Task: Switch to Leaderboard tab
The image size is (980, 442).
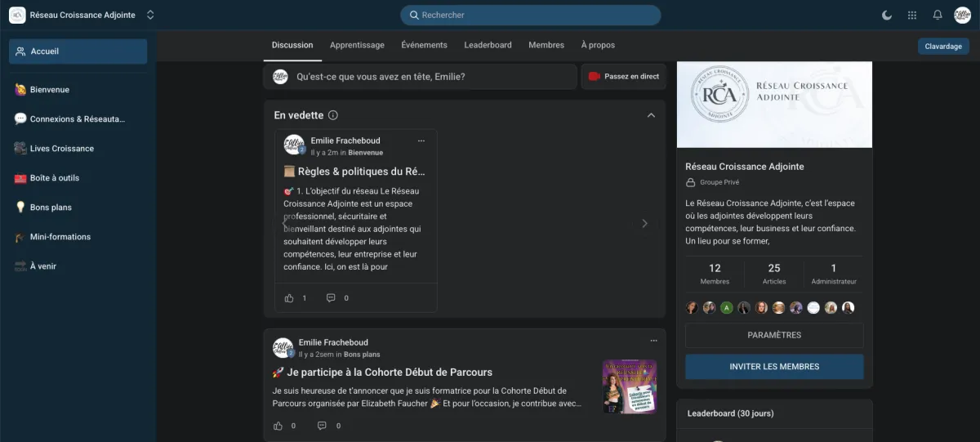Action: [488, 45]
